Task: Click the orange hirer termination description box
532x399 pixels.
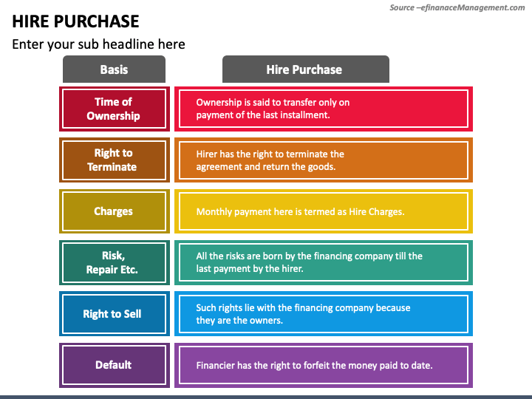Action: click(x=324, y=160)
